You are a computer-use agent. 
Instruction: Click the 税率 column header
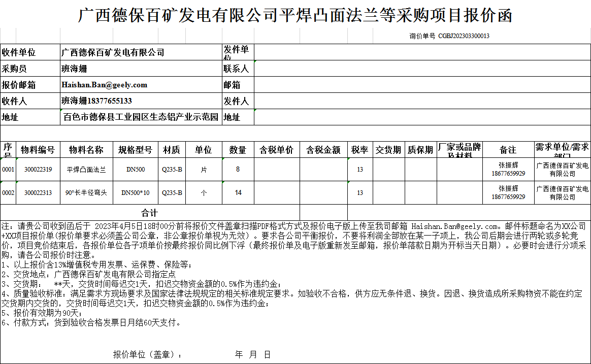point(360,150)
